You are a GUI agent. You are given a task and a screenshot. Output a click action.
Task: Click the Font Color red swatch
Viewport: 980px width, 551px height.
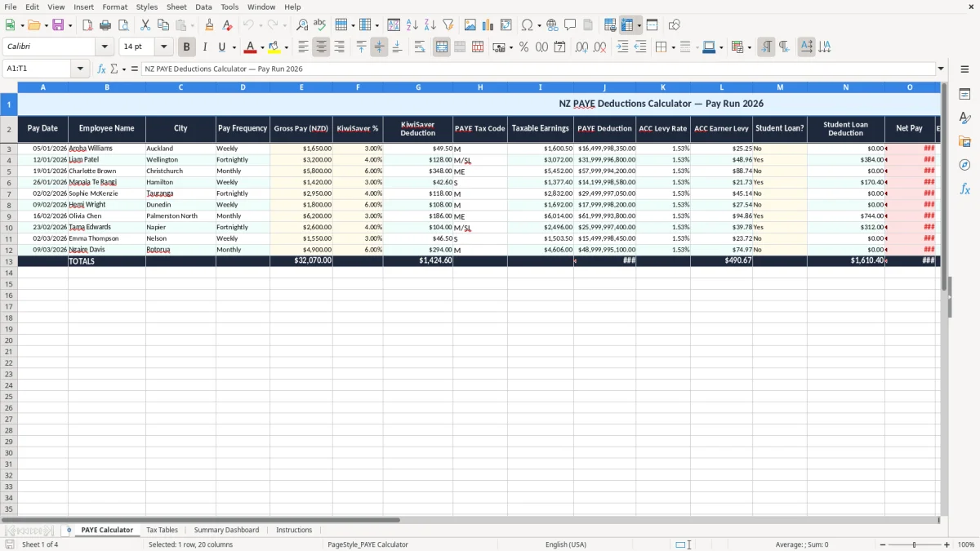(251, 47)
